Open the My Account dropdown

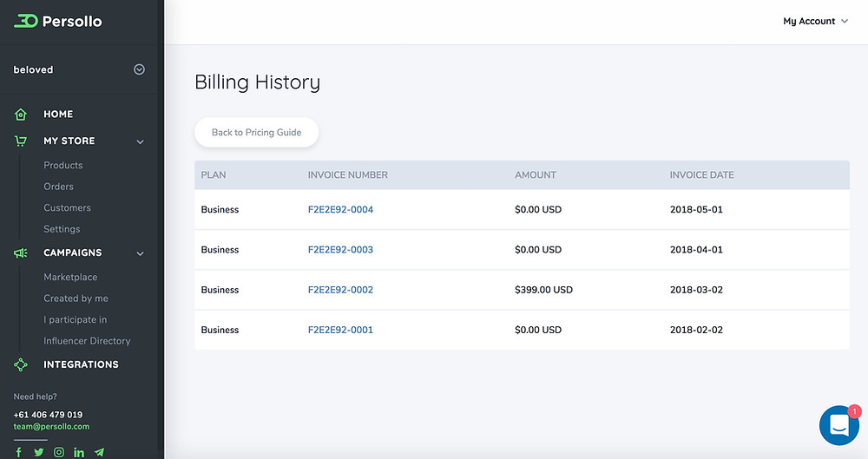(x=815, y=21)
